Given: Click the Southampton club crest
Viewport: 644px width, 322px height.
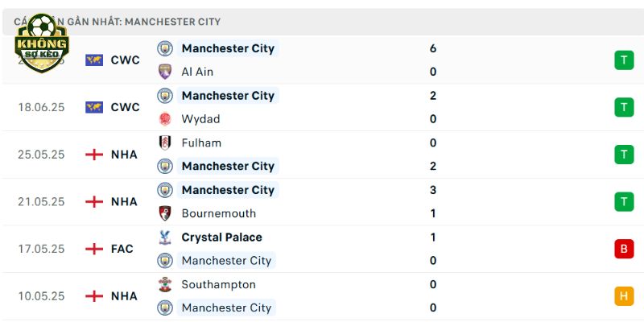Looking at the screenshot, I should coord(165,284).
